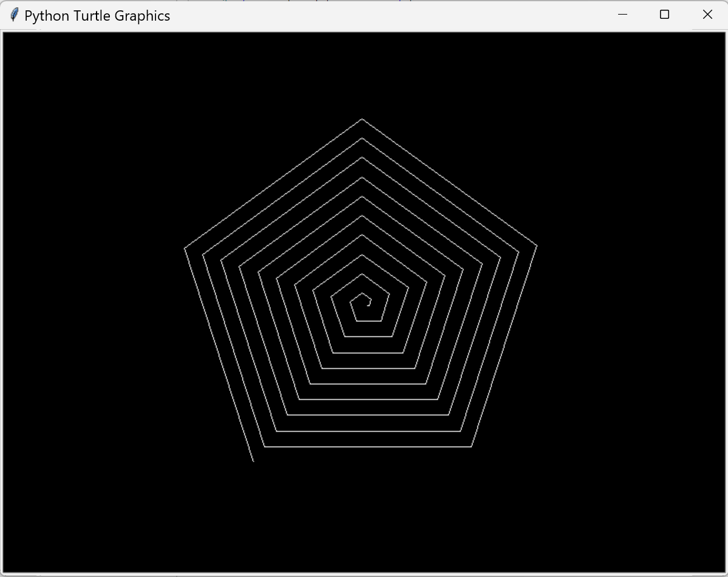
Task: Click the 'Python Turtle Graphics' title text
Action: pos(97,16)
